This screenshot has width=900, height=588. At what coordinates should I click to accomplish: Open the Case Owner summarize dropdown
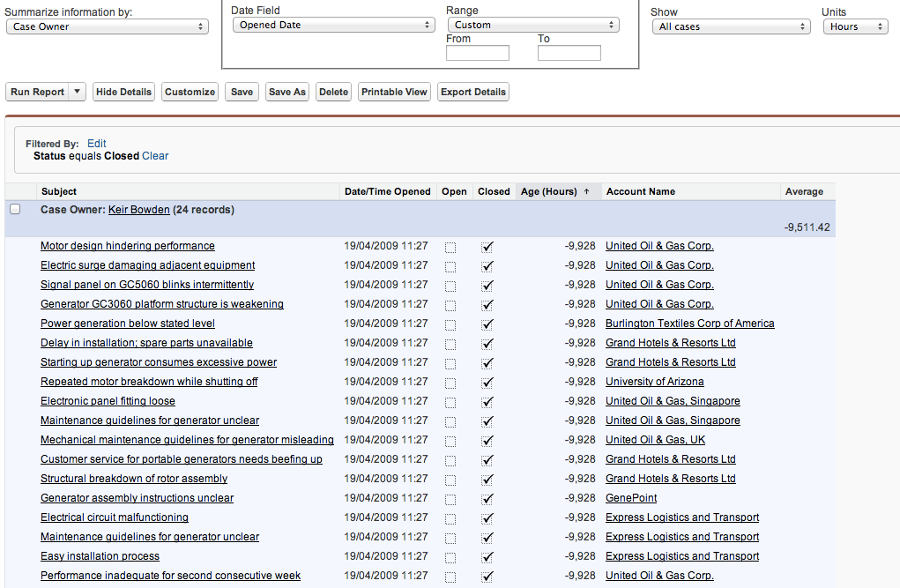pos(106,26)
